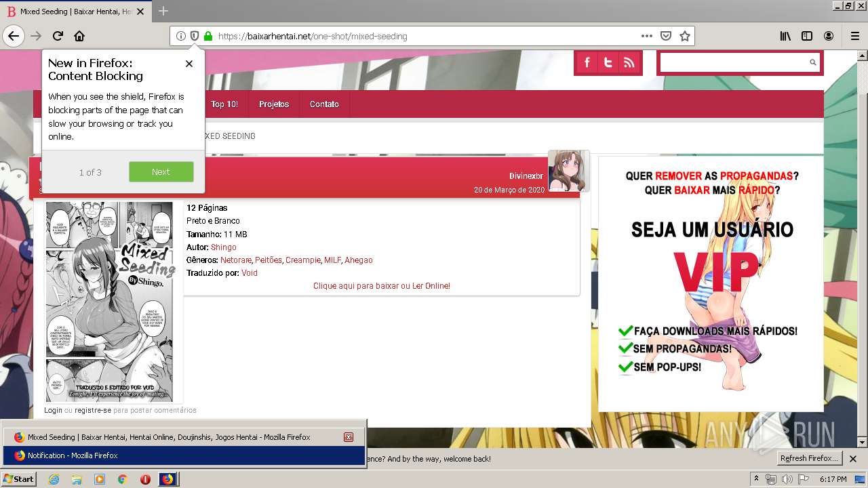Screen dimensions: 868x488
Task: Click the Firefox taskbar button
Action: (168, 479)
